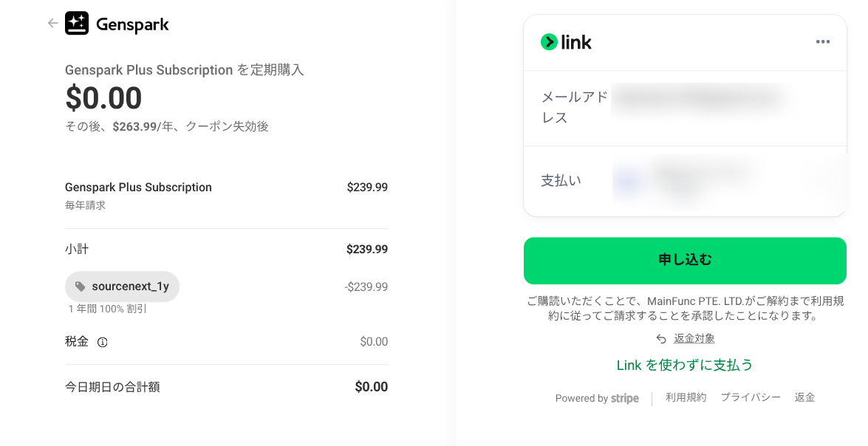Choose Link を使わずに支払う option
Image resolution: width=868 pixels, height=446 pixels.
pyautogui.click(x=685, y=366)
